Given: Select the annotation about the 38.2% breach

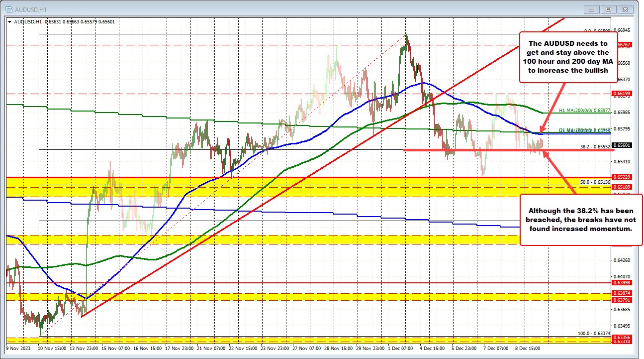Looking at the screenshot, I should pyautogui.click(x=580, y=220).
